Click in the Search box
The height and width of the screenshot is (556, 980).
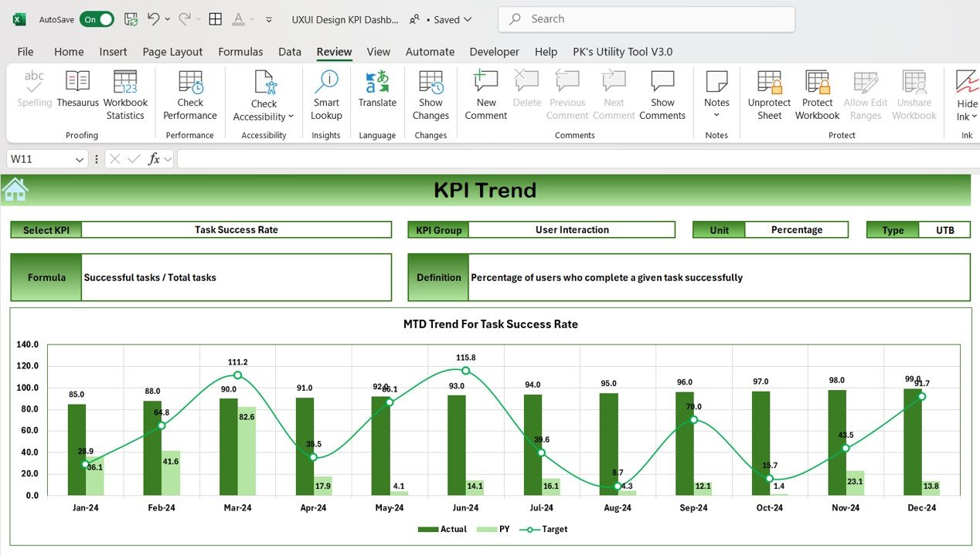(646, 19)
